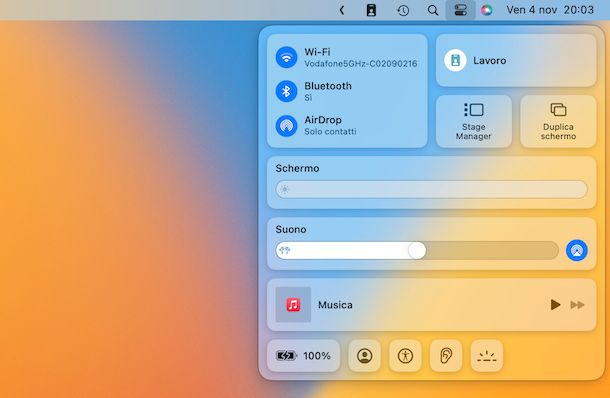Open accessibility shortcuts icon
The height and width of the screenshot is (398, 610).
[405, 356]
